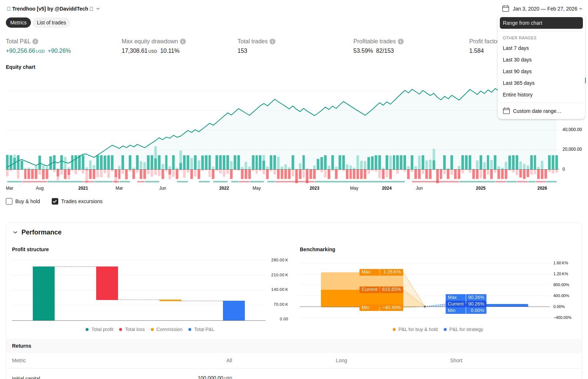Click the red Total loss bar
The image size is (588, 379).
tap(107, 283)
